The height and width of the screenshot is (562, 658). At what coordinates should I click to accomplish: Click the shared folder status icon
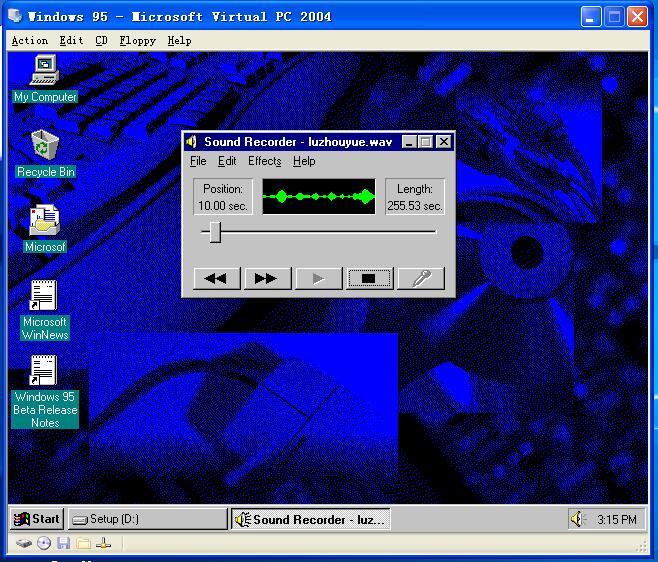tap(84, 544)
